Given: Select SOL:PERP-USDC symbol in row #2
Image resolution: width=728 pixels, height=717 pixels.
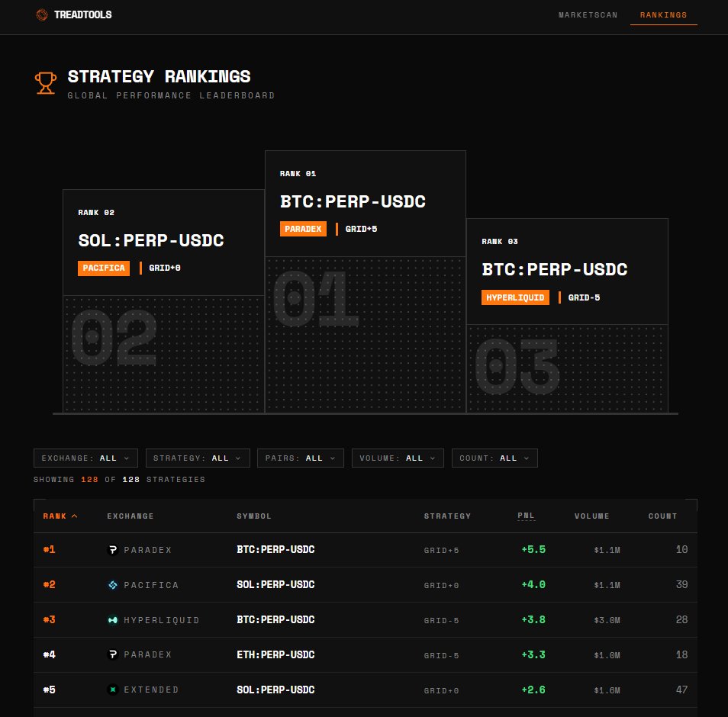Looking at the screenshot, I should (x=275, y=585).
